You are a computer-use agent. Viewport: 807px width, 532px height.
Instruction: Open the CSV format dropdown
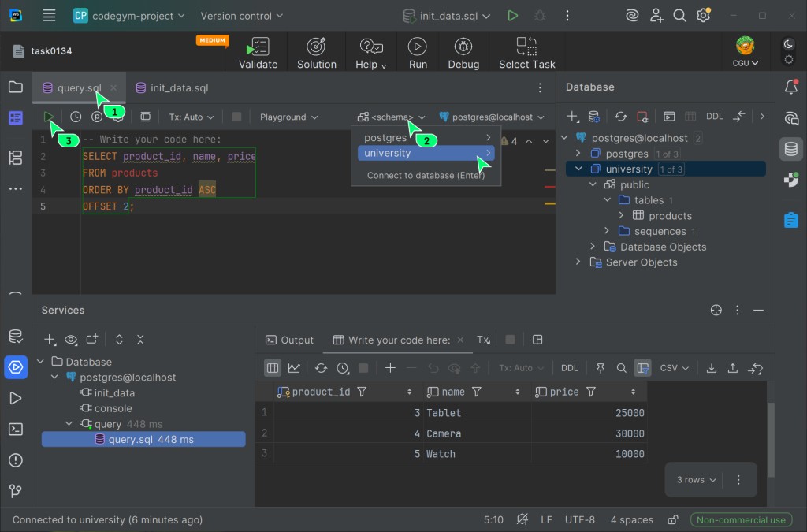[674, 368]
